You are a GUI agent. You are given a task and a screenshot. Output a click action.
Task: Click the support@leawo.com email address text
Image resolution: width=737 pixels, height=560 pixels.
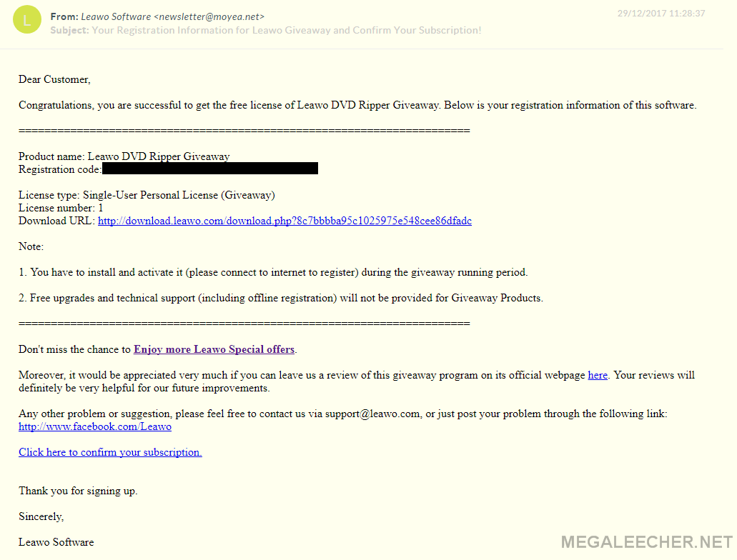point(372,414)
